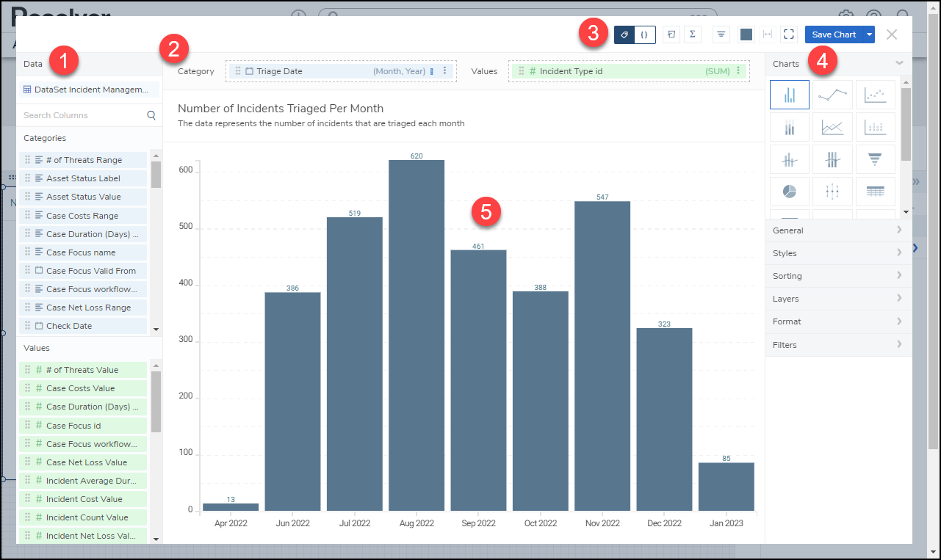Image resolution: width=941 pixels, height=560 pixels.
Task: Click the sigma summation icon
Action: pyautogui.click(x=692, y=34)
